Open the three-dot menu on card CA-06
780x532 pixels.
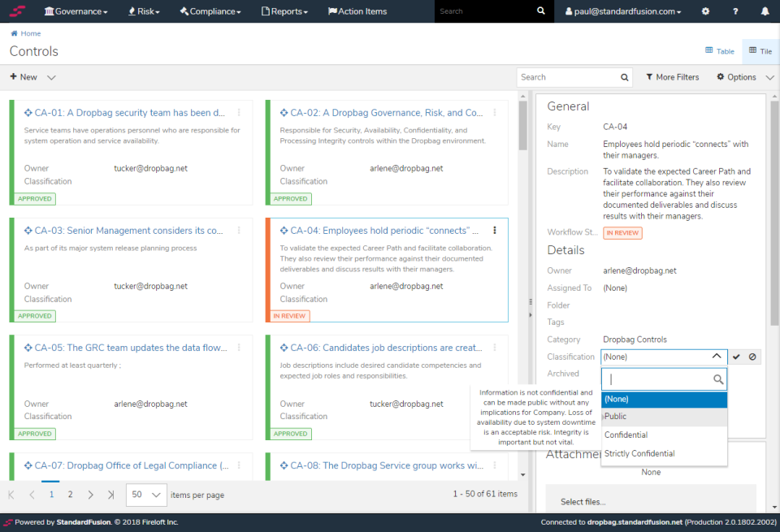[x=495, y=348]
